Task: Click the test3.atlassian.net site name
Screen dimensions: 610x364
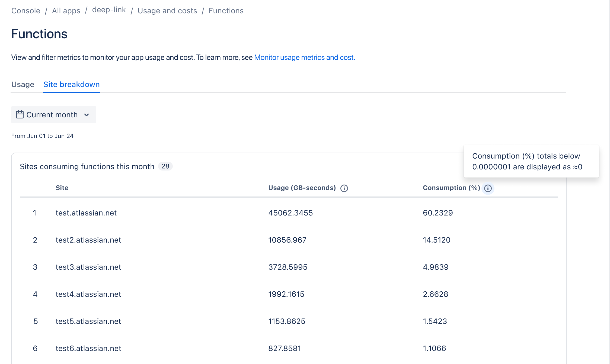Action: tap(88, 267)
